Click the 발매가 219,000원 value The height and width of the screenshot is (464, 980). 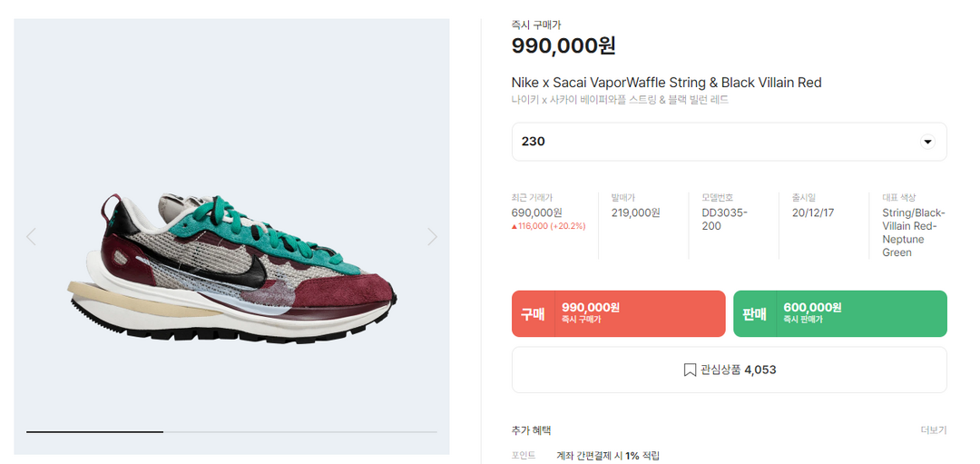click(635, 212)
